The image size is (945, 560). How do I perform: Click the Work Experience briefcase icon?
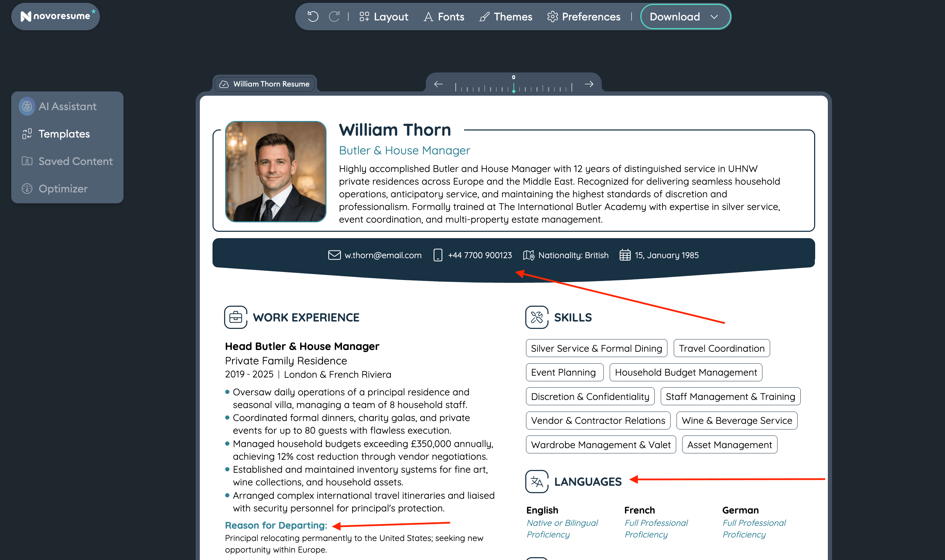[235, 317]
